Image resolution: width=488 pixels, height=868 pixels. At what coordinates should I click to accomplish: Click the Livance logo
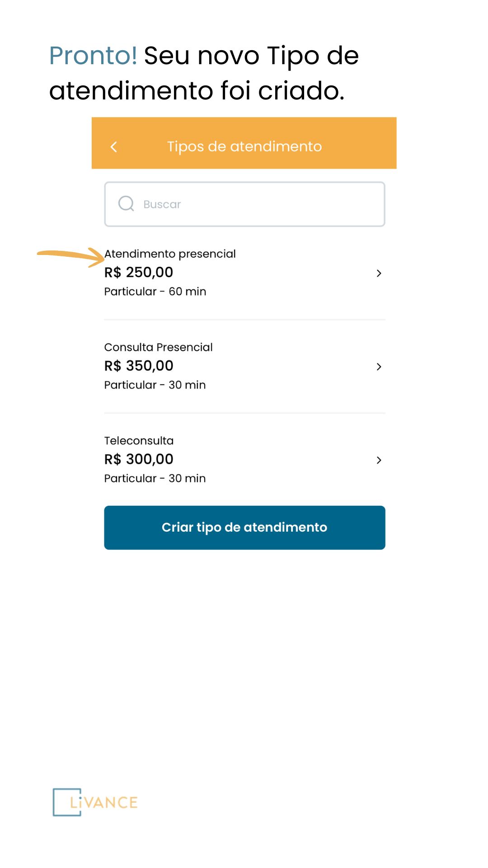95,802
